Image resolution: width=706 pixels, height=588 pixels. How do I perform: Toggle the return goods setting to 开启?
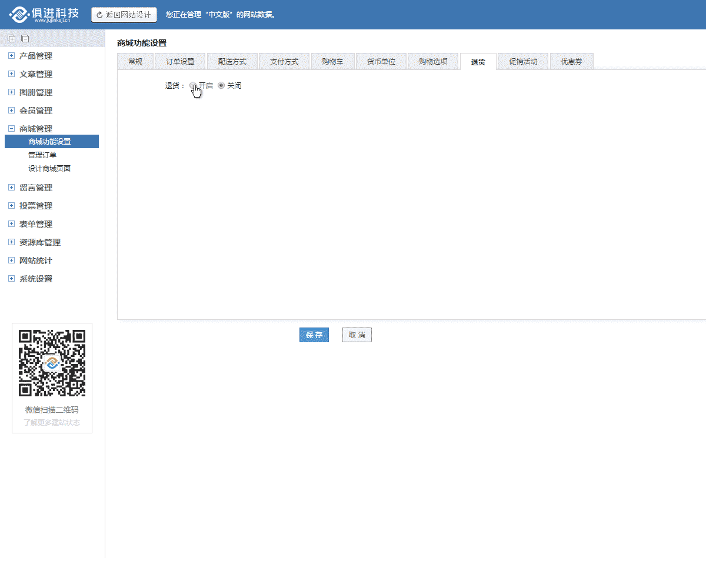tap(193, 85)
